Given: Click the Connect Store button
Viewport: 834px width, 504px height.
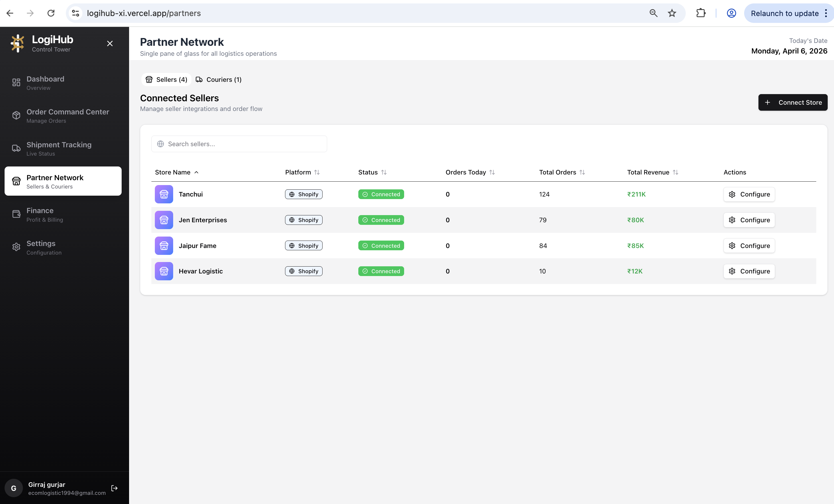Looking at the screenshot, I should point(793,102).
